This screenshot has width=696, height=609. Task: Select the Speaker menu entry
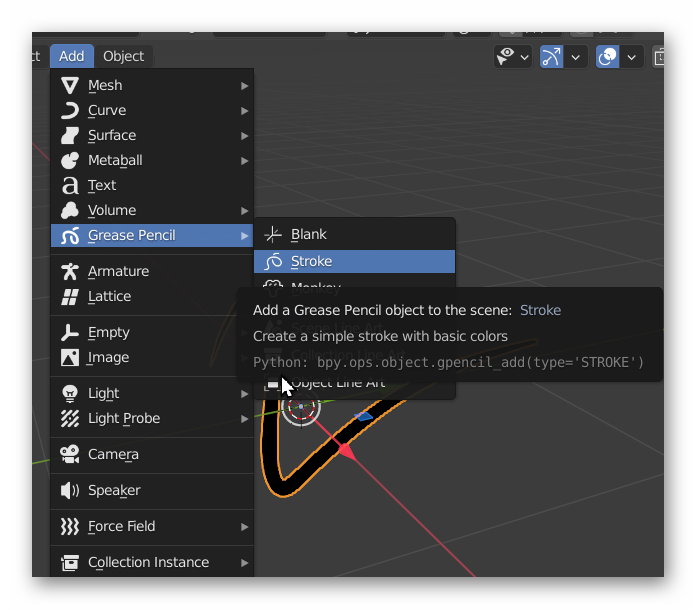[x=152, y=490]
